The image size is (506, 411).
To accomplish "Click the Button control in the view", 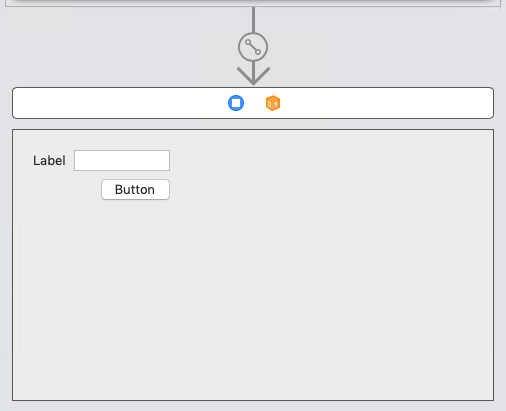I will 135,190.
